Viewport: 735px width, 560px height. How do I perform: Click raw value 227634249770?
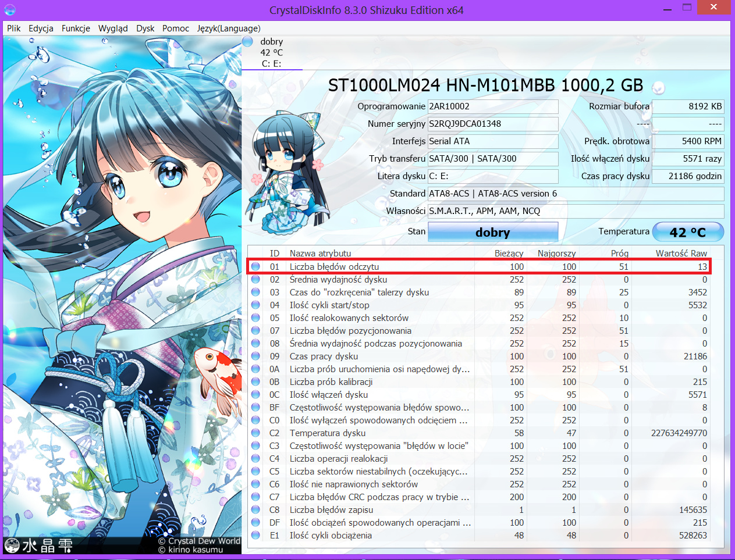tap(679, 433)
